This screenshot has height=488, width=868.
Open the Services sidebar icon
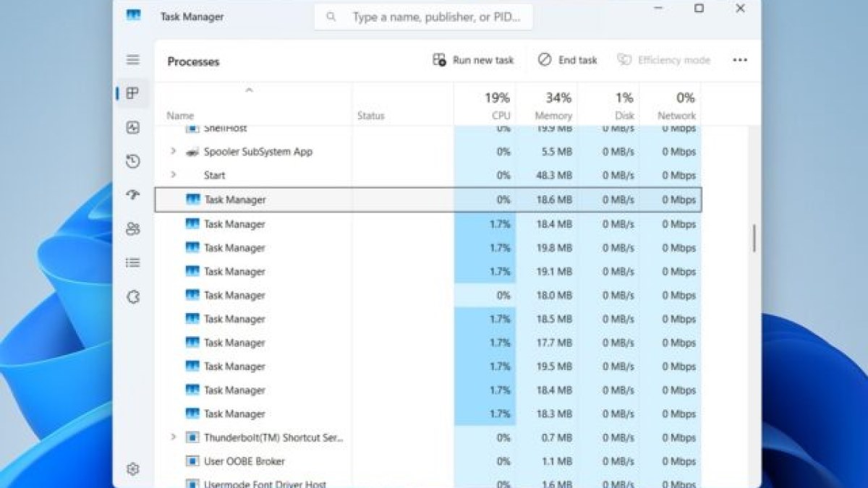(132, 297)
